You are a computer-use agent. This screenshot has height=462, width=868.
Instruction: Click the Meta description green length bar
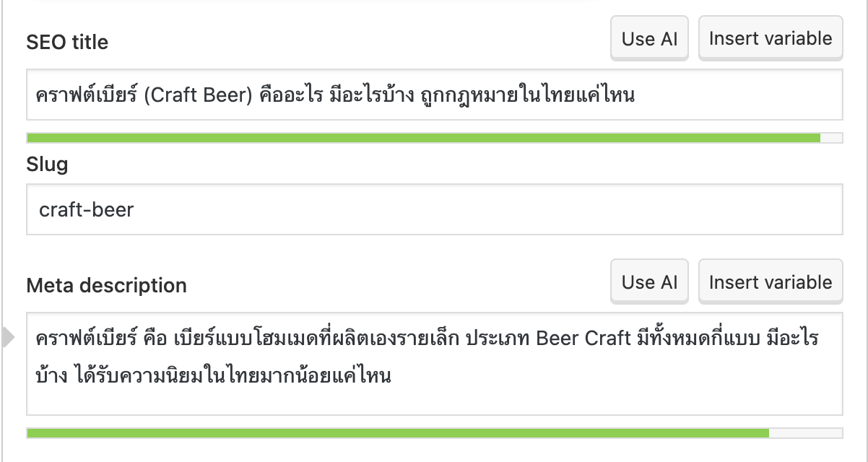[x=397, y=433]
